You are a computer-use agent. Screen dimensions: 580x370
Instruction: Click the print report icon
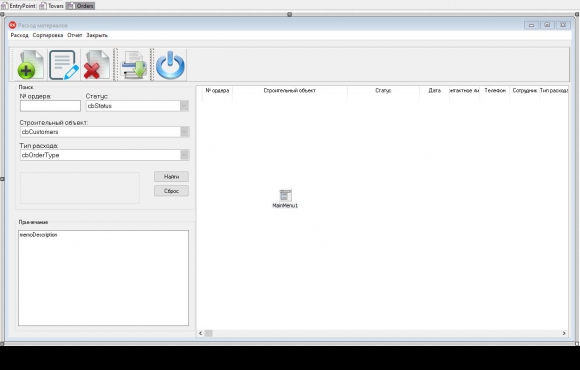133,65
